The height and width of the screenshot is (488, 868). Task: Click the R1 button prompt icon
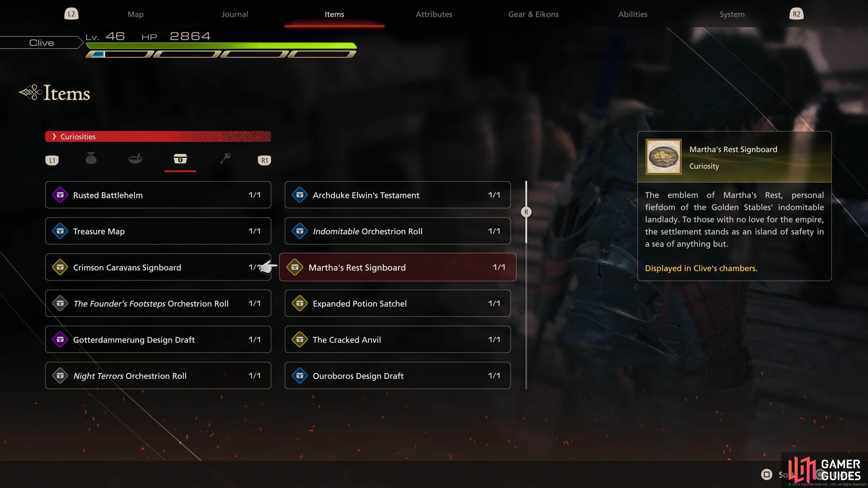click(264, 160)
